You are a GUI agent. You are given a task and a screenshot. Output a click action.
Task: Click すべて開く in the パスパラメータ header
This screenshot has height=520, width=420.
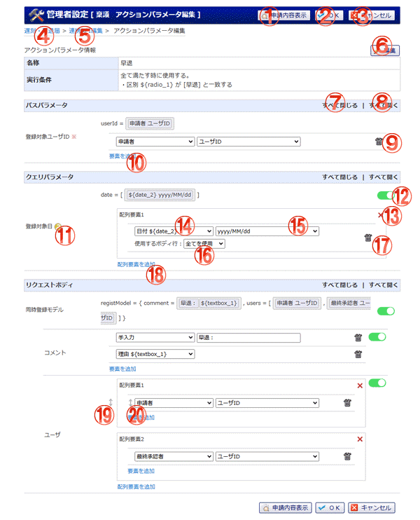click(383, 105)
